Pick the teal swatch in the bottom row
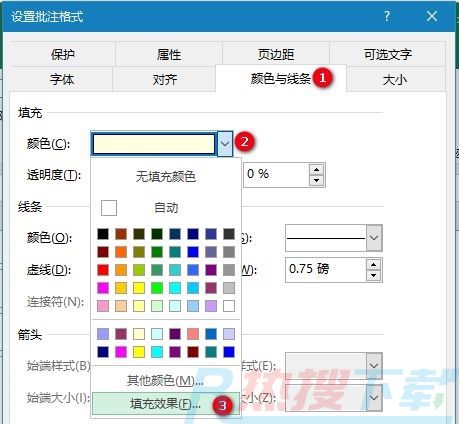The height and width of the screenshot is (424, 459). (211, 352)
